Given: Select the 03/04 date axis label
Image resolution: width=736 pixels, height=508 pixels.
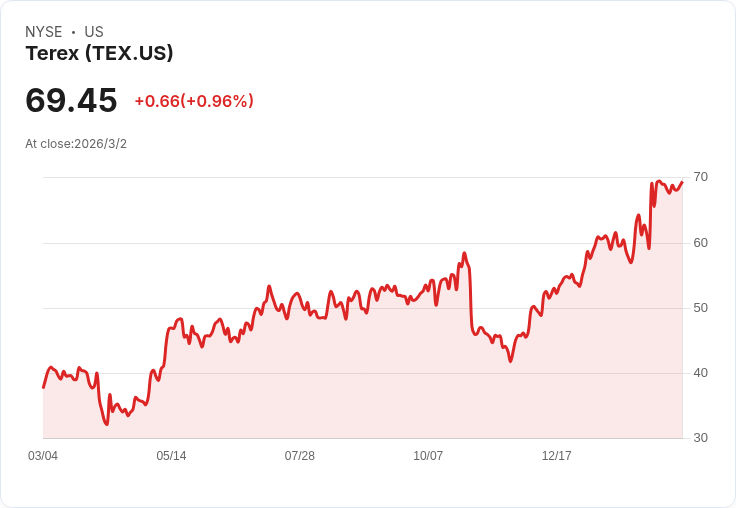Looking at the screenshot, I should pyautogui.click(x=43, y=456).
